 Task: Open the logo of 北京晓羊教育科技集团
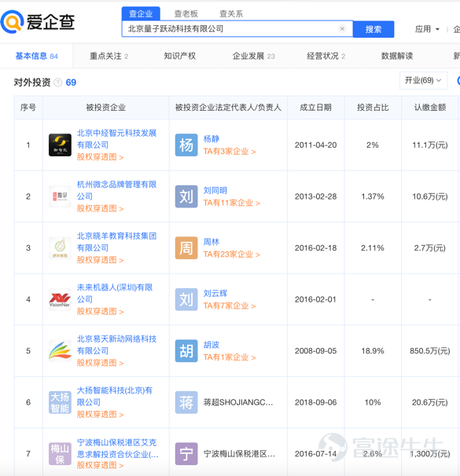[x=61, y=248]
